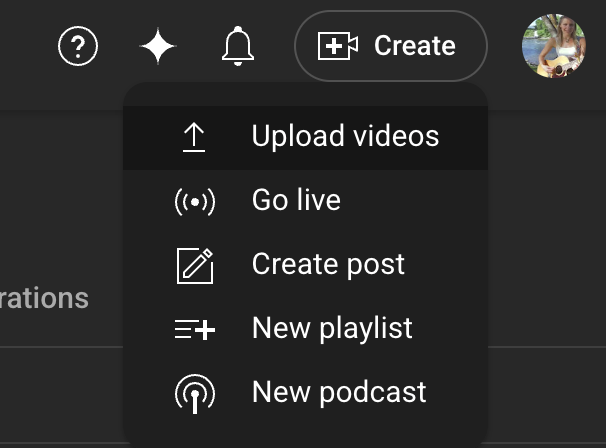
Task: Click the Create post pencil icon
Action: [x=194, y=265]
